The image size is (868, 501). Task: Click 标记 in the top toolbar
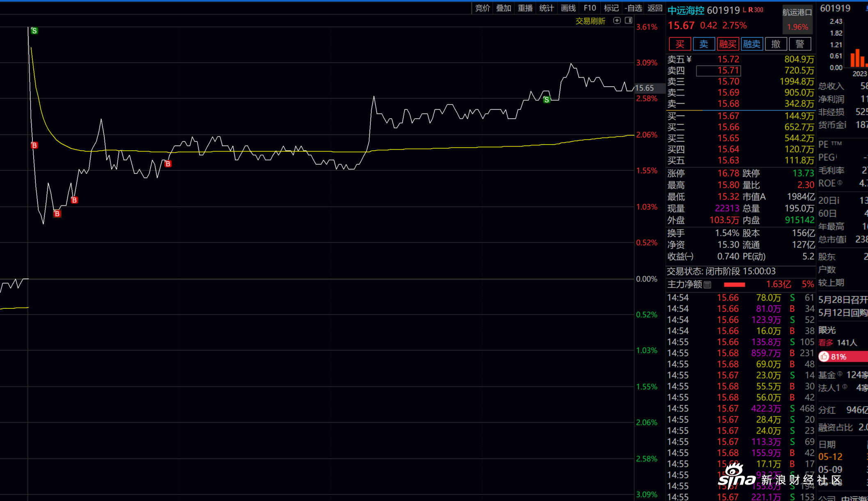[611, 8]
